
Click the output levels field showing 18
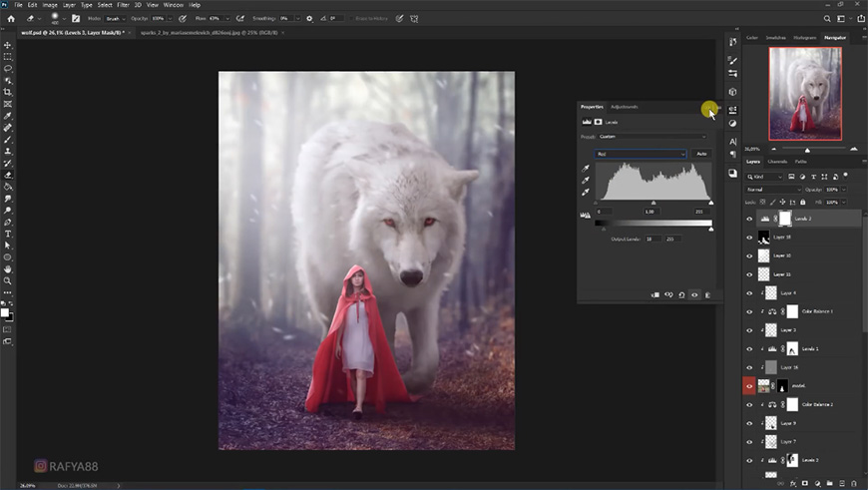(652, 239)
